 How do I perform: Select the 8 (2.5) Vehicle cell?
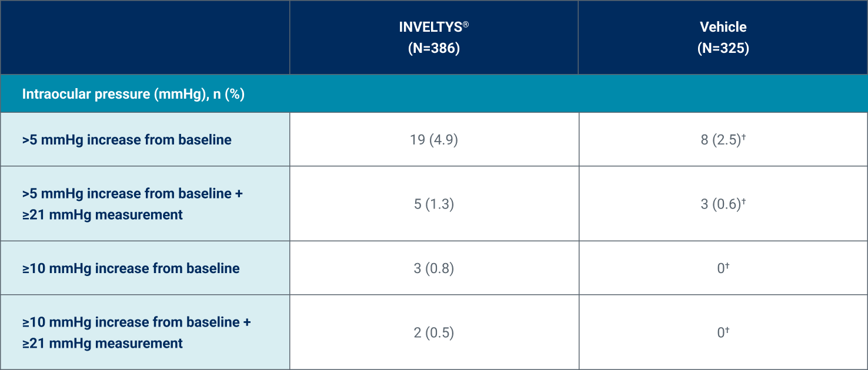tap(723, 140)
